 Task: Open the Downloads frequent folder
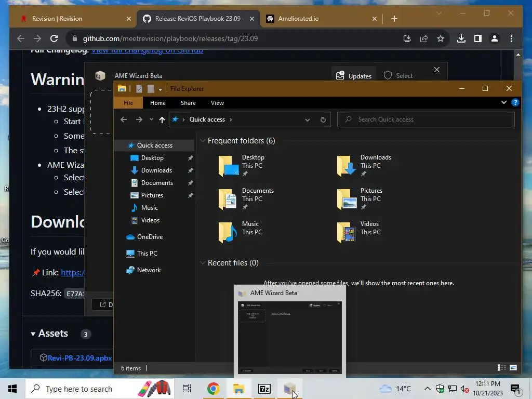[364, 166]
